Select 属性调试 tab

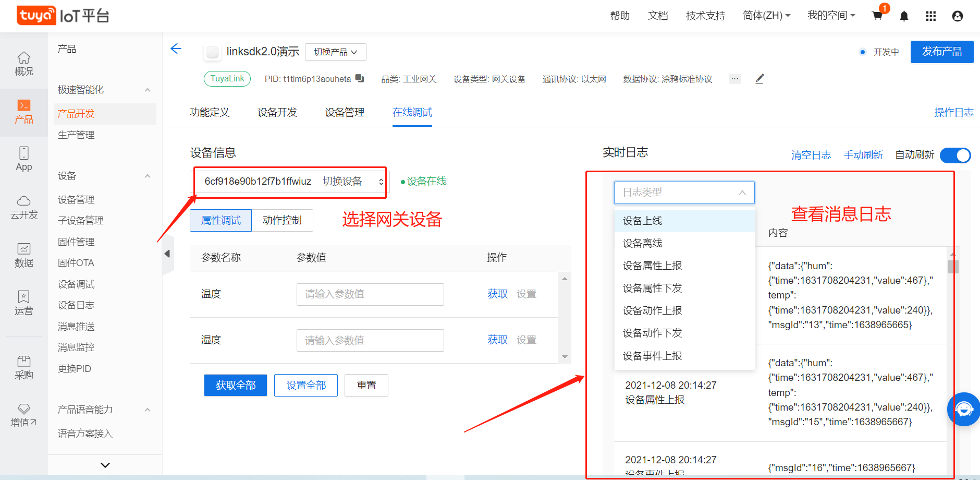[x=221, y=220]
